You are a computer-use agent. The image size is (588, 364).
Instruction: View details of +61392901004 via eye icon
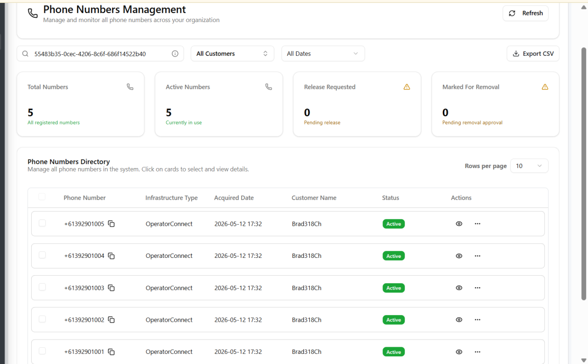coord(459,256)
